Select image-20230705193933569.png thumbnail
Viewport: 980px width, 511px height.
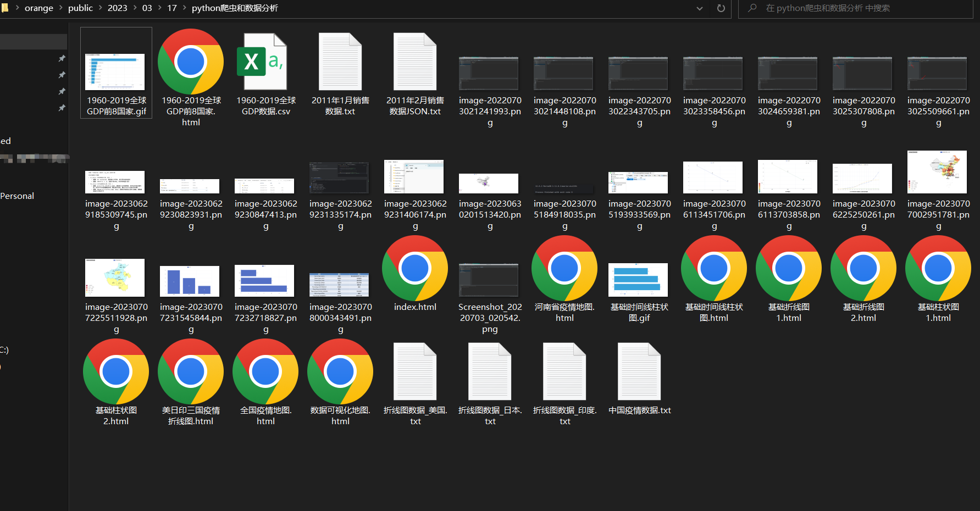(638, 182)
